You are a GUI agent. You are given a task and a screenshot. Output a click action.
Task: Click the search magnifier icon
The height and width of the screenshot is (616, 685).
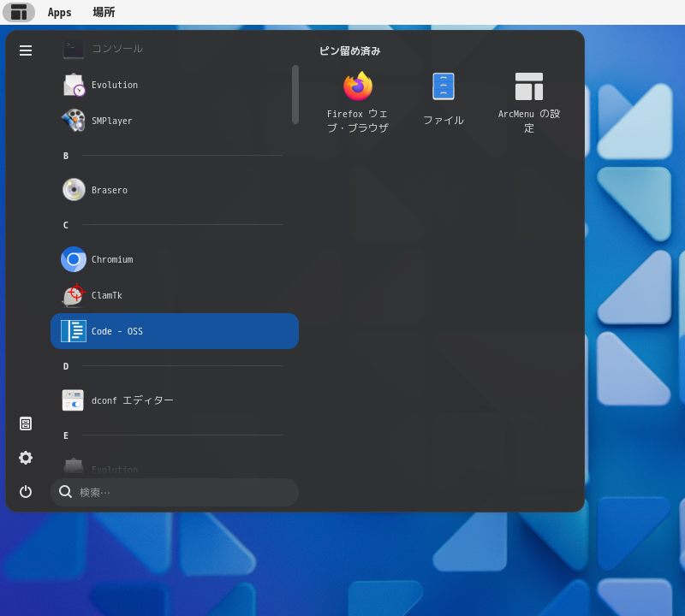(66, 492)
